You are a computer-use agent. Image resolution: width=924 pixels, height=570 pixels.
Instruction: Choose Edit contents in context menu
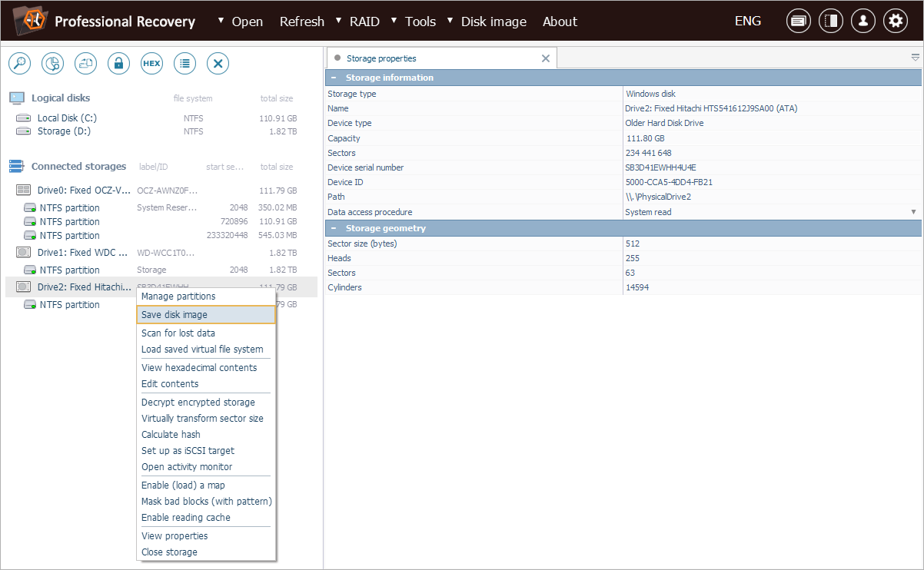[206, 384]
